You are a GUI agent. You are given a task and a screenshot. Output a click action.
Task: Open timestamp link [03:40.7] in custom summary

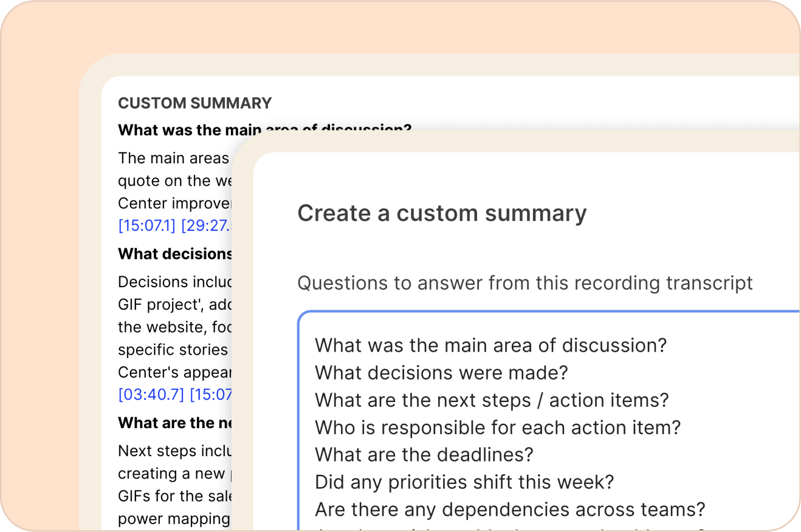tap(151, 395)
